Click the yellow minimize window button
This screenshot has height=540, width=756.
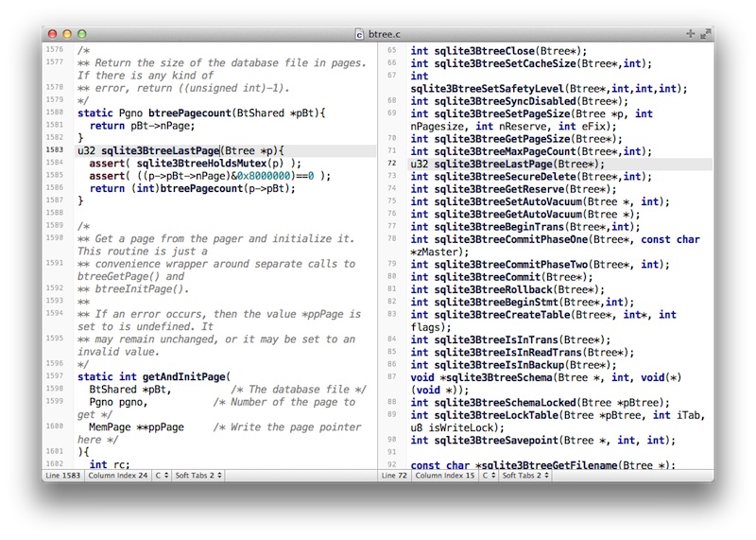coord(66,33)
